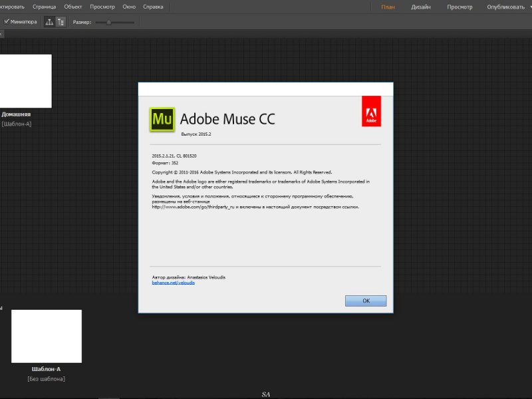
Task: Click the red Adobe logo in the dialog
Action: point(371,111)
